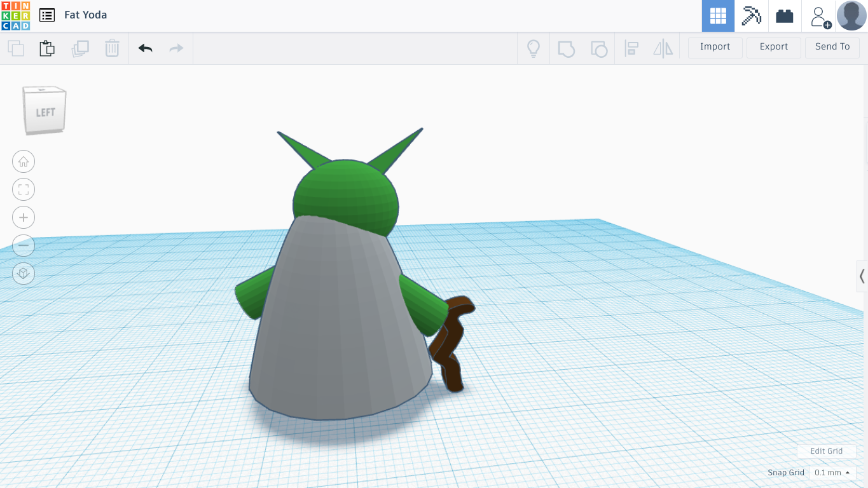This screenshot has width=868, height=488.
Task: Open the Blocks pickaxe mode
Action: click(x=752, y=16)
